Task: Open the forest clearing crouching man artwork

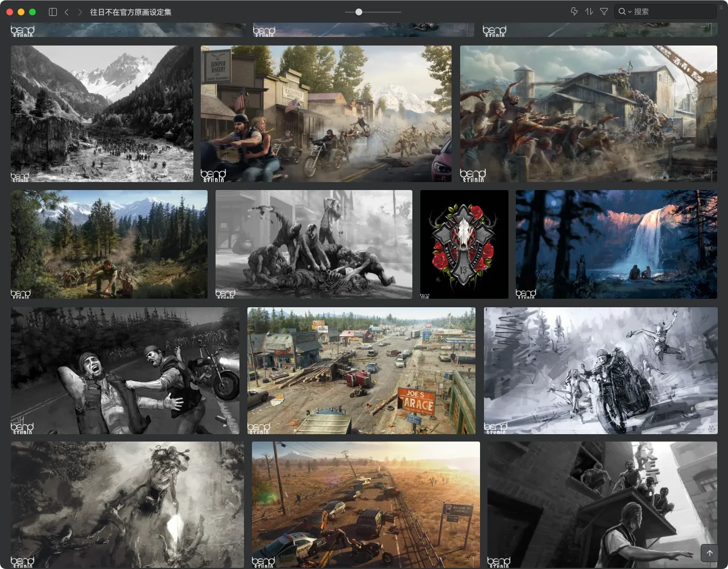Action: pyautogui.click(x=109, y=244)
